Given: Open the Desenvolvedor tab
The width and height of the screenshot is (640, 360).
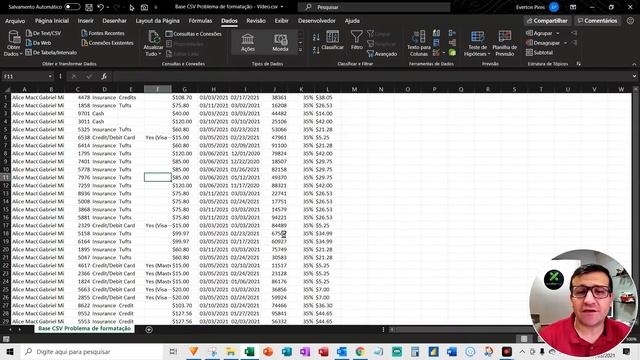Looking at the screenshot, I should [x=317, y=21].
